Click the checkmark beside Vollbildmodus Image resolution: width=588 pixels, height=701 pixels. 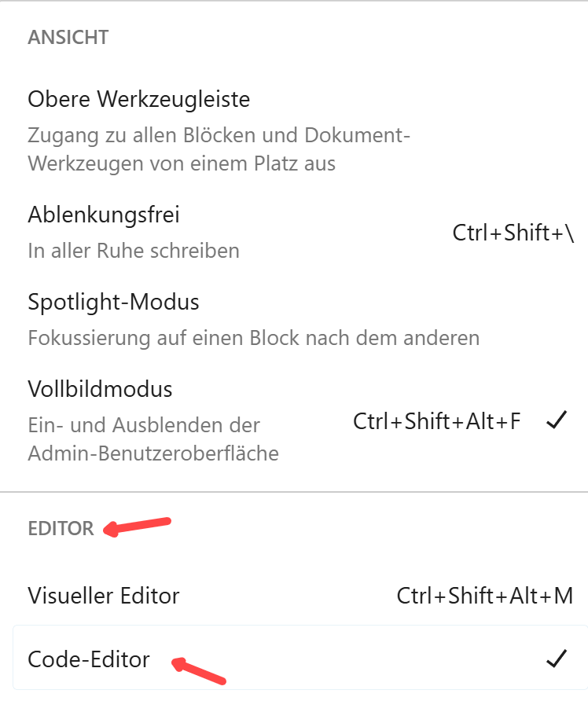(556, 421)
